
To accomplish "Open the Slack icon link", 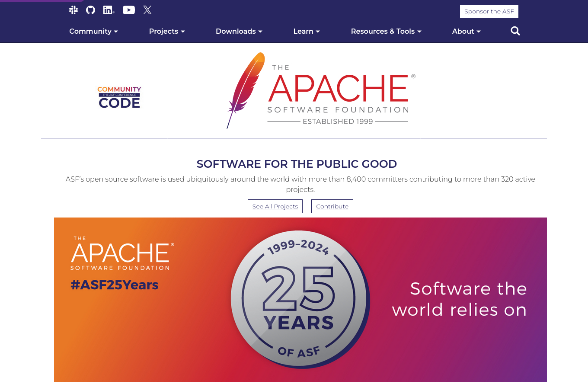I will click(x=73, y=10).
